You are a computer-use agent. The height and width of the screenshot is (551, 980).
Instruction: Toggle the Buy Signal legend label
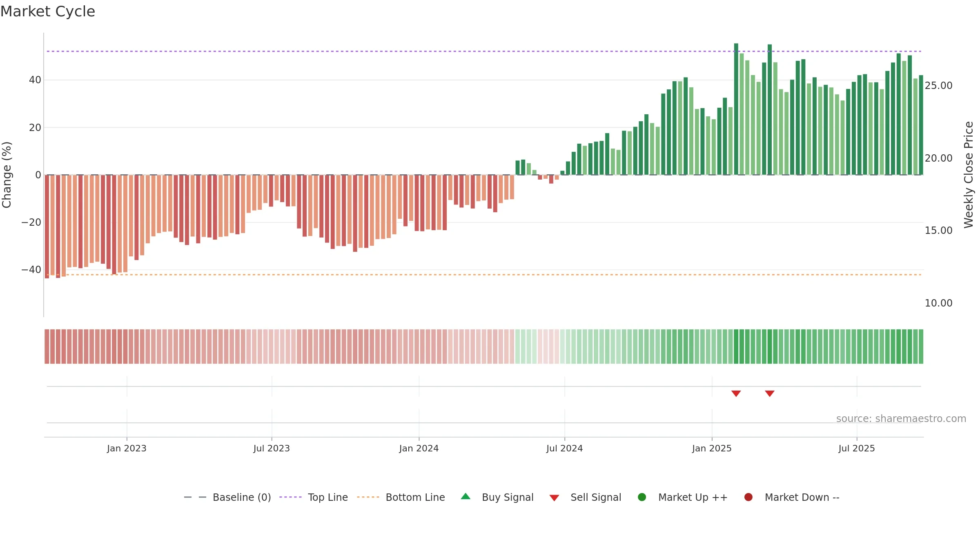[508, 497]
